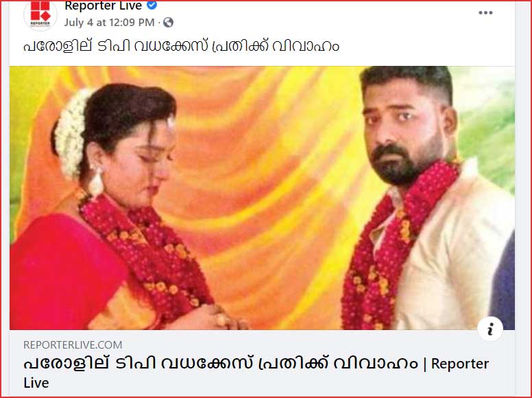Click the dot separator beside the timestamp
The width and height of the screenshot is (532, 398).
point(159,23)
